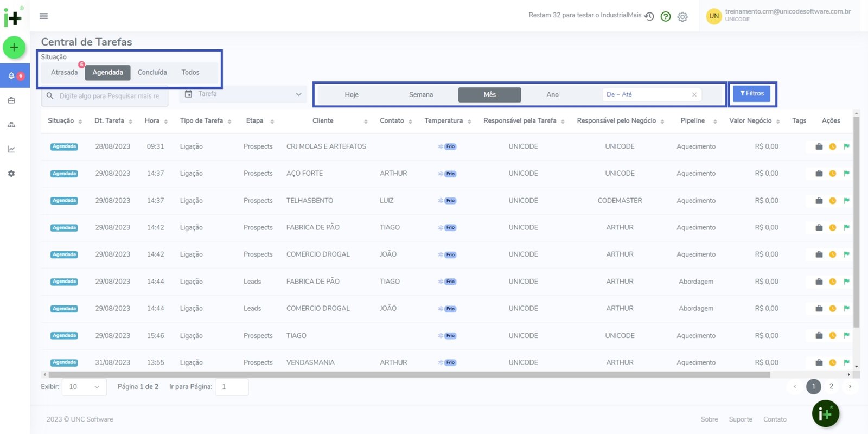The image size is (868, 434).
Task: Open the help question mark icon
Action: click(x=666, y=17)
